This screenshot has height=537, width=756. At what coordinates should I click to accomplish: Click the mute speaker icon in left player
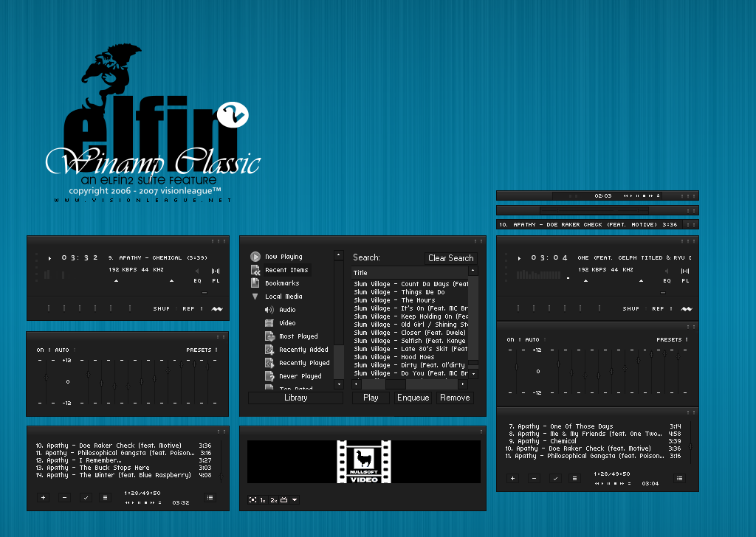pos(197,271)
